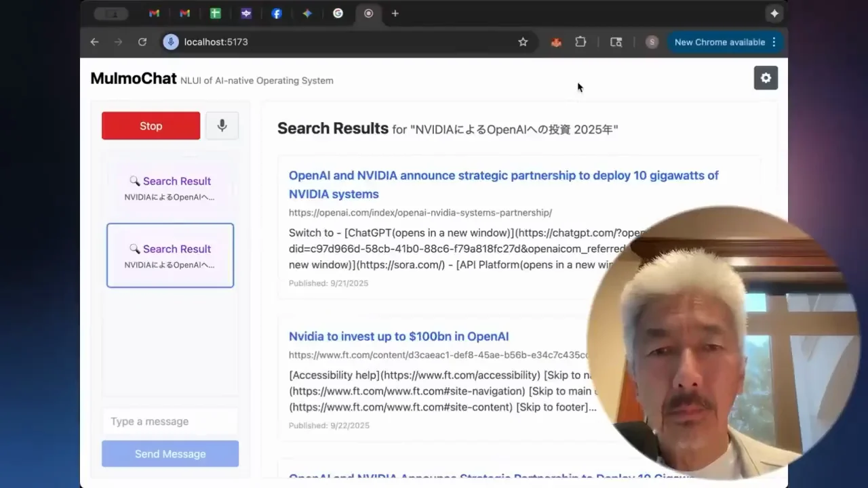This screenshot has width=868, height=488.
Task: Select the highlighted Search Result card
Action: click(x=170, y=256)
